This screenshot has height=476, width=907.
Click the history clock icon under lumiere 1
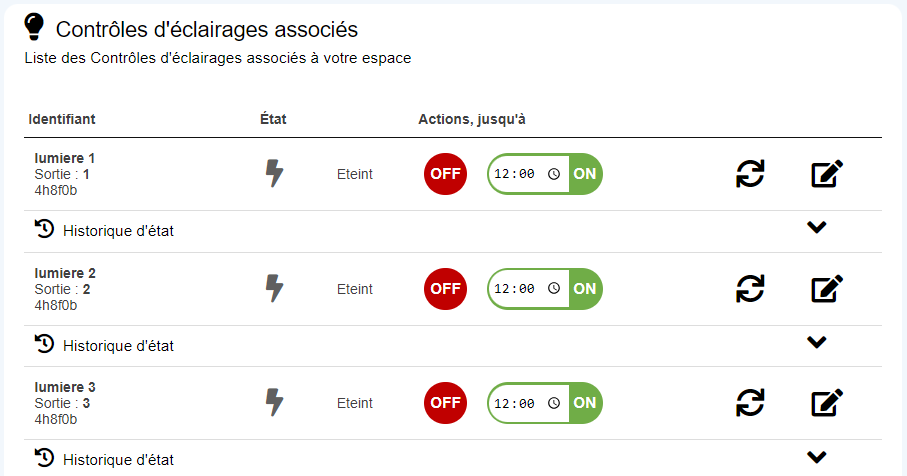(x=44, y=229)
